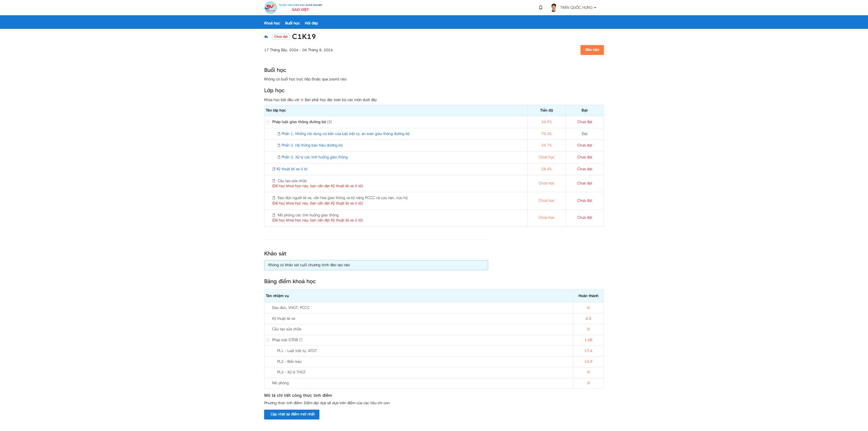Click the PL3 - Xử lý THGT row

(x=434, y=372)
